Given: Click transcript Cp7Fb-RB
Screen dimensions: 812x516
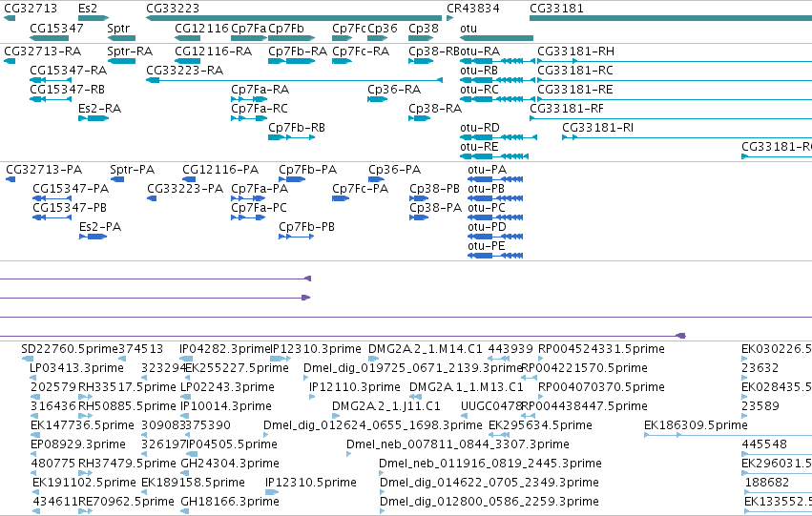Looking at the screenshot, I should [292, 137].
